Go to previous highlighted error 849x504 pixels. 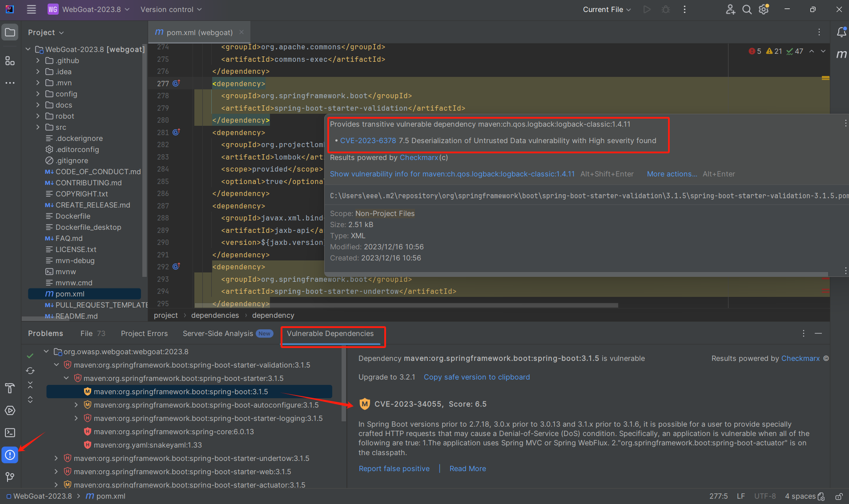812,51
